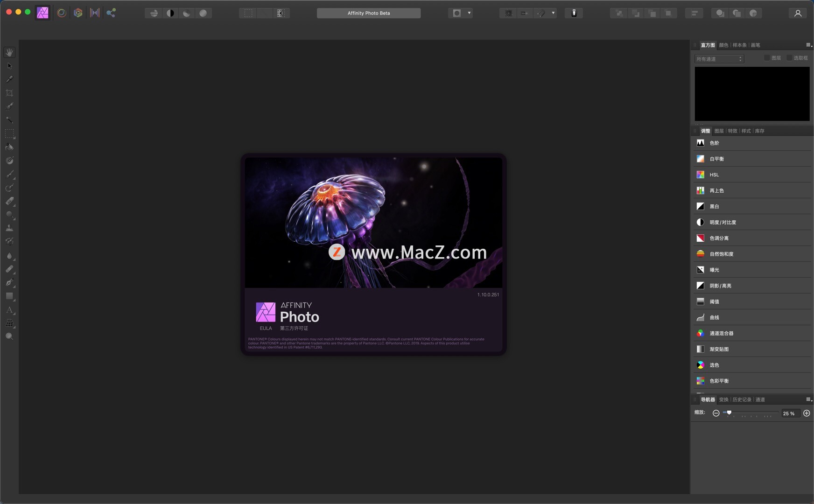Add a 自然饱和度 adjustment
This screenshot has height=504, width=814.
(752, 254)
